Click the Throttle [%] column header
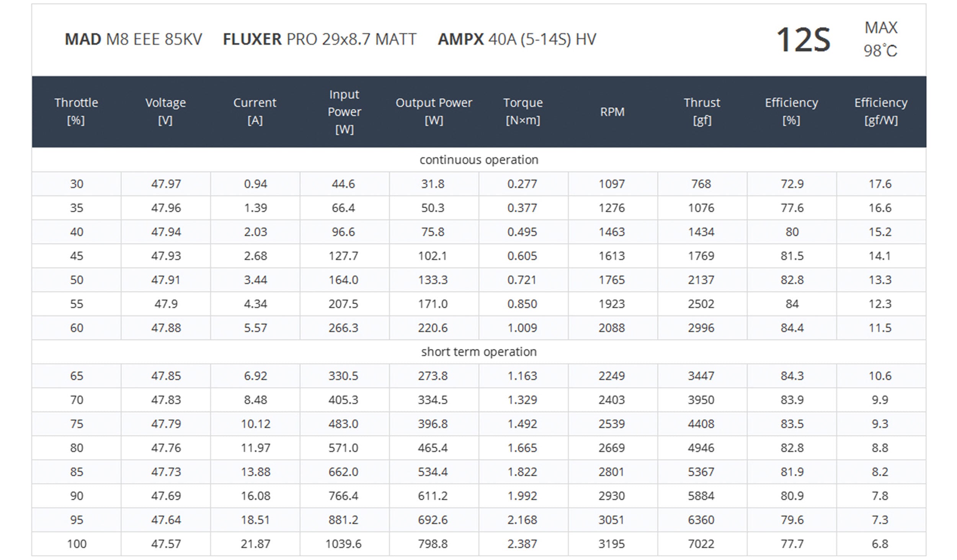 point(76,111)
